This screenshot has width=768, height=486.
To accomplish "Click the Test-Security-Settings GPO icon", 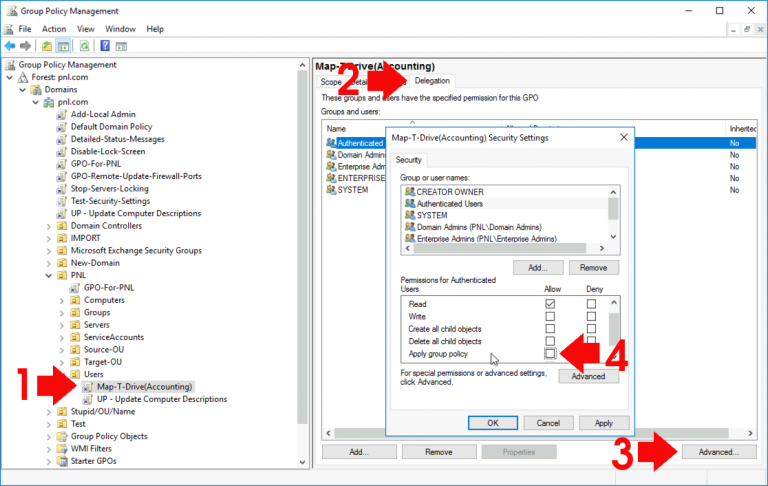I will coord(62,201).
